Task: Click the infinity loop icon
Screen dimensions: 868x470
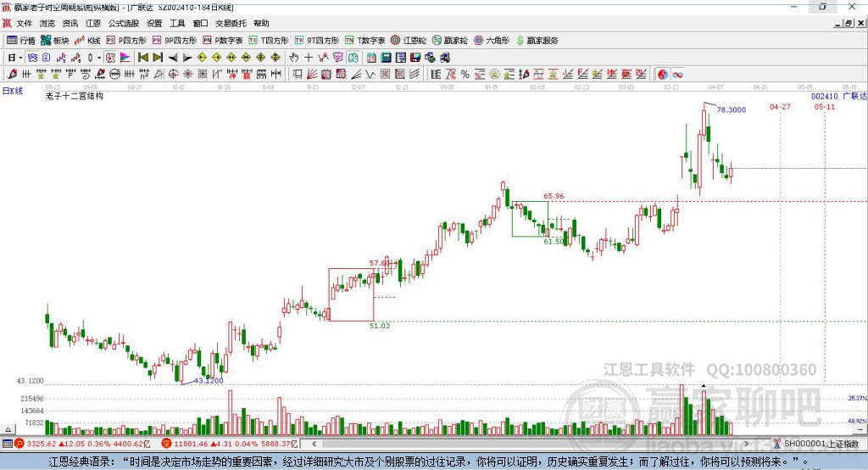Action: pos(677,75)
